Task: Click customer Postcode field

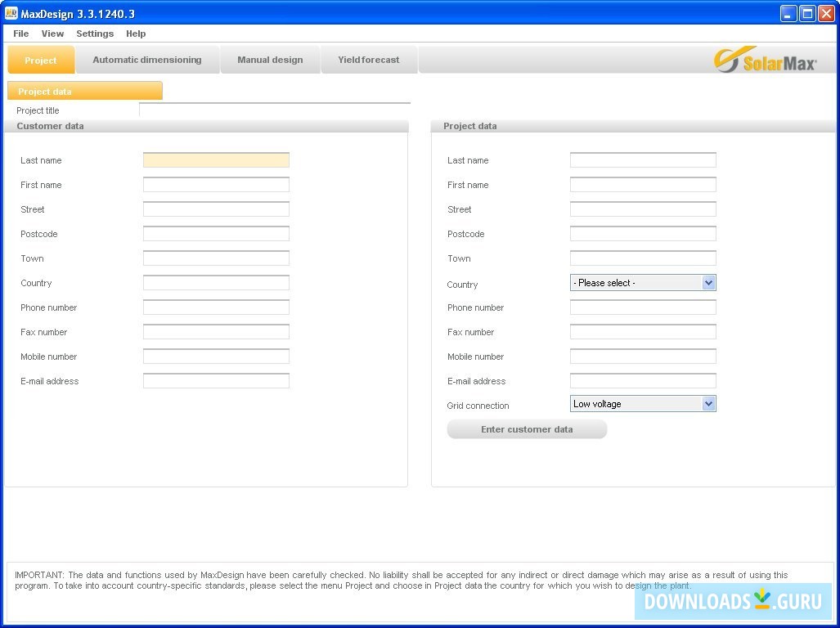Action: [216, 234]
